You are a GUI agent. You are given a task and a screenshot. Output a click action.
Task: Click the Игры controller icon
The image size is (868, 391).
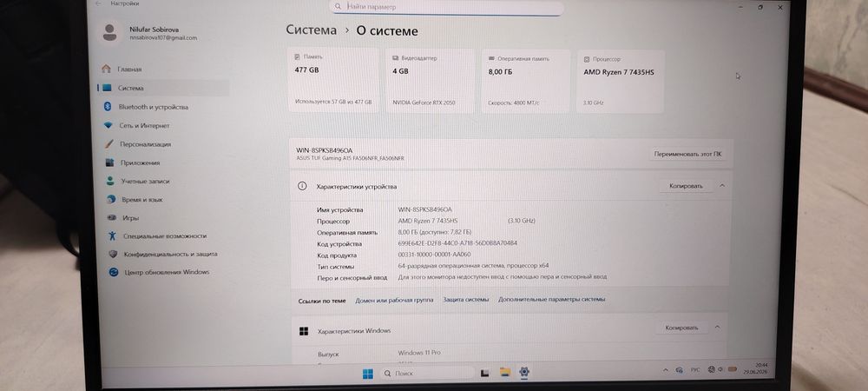pyautogui.click(x=112, y=218)
